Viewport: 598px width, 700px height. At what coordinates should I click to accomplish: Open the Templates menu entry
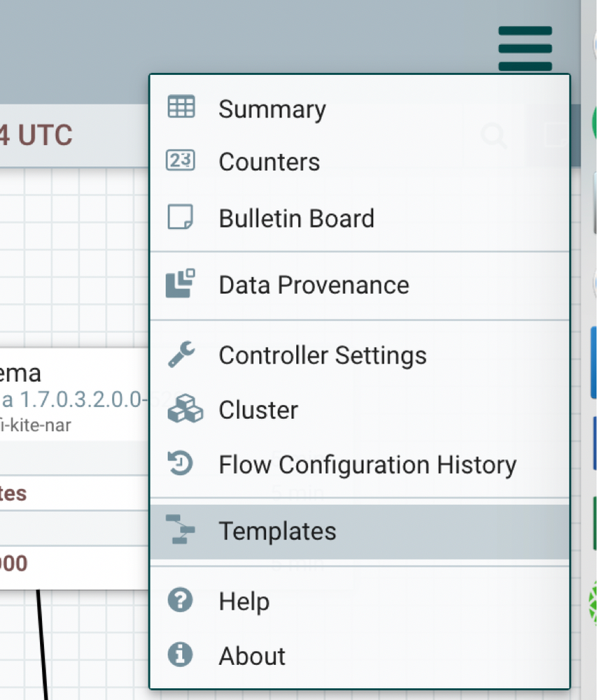pyautogui.click(x=277, y=531)
